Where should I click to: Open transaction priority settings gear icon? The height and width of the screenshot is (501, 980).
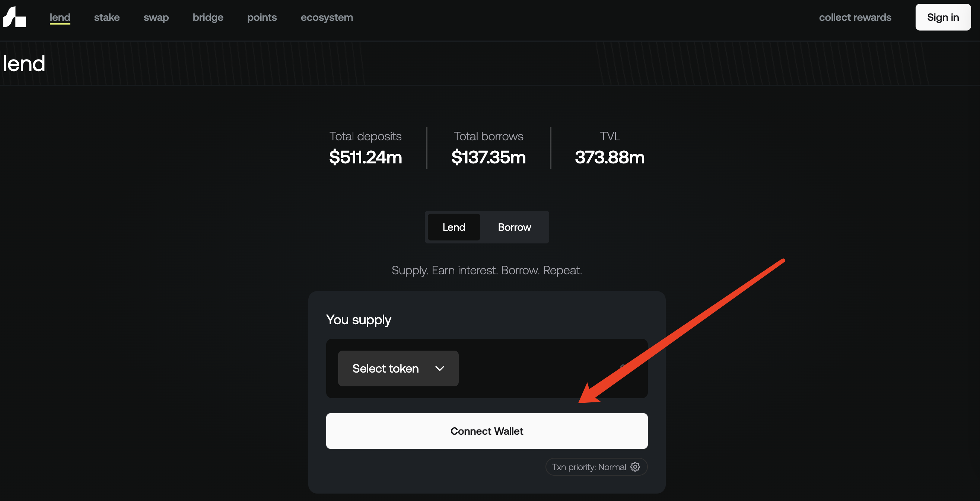[x=635, y=467]
